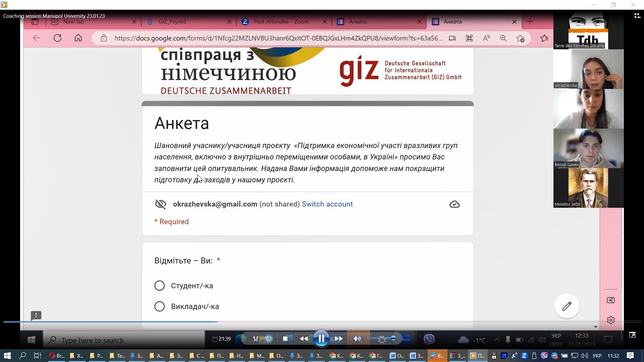The image size is (644, 362).
Task: Open Windows Start menu in taskbar
Action: coord(7,356)
